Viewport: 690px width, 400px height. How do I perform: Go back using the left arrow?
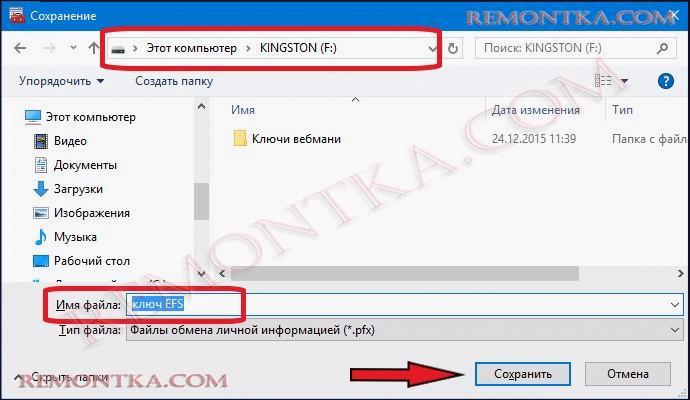(x=21, y=48)
